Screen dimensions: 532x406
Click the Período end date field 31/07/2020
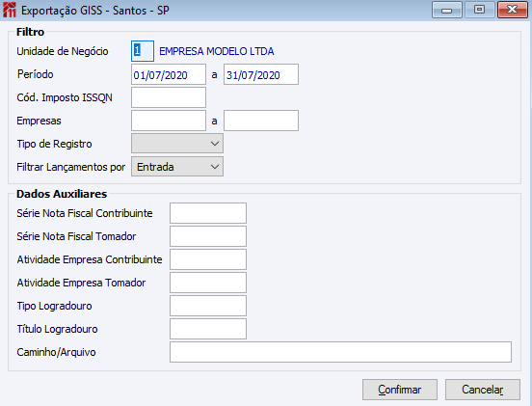click(x=261, y=74)
